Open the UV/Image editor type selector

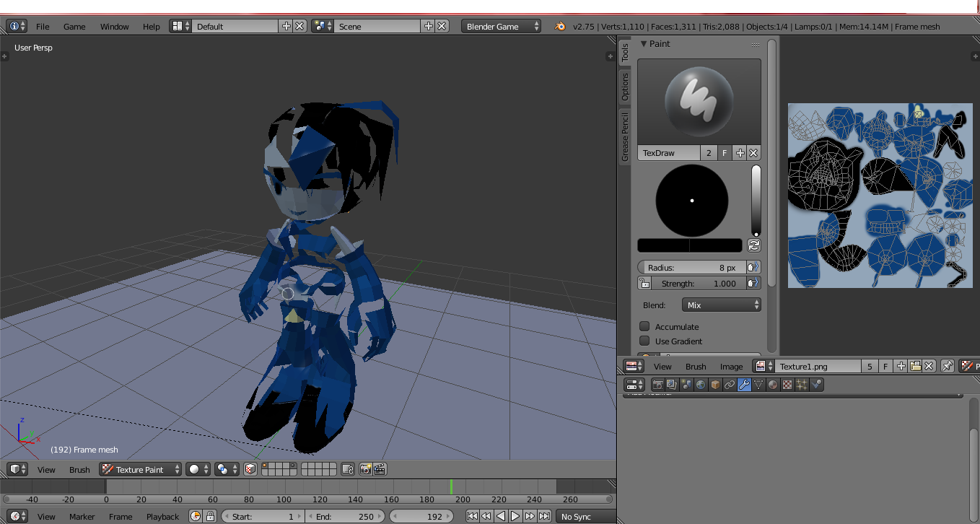[x=635, y=366]
